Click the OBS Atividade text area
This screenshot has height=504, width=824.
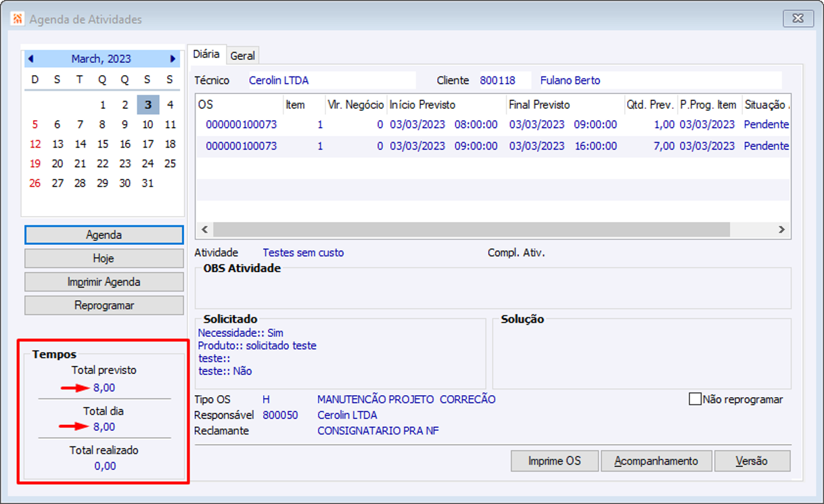coord(493,291)
